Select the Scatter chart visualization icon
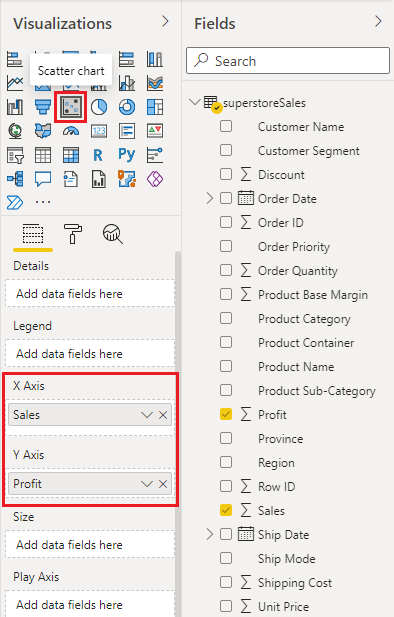Viewport: 394px width, 617px height. coord(71,107)
